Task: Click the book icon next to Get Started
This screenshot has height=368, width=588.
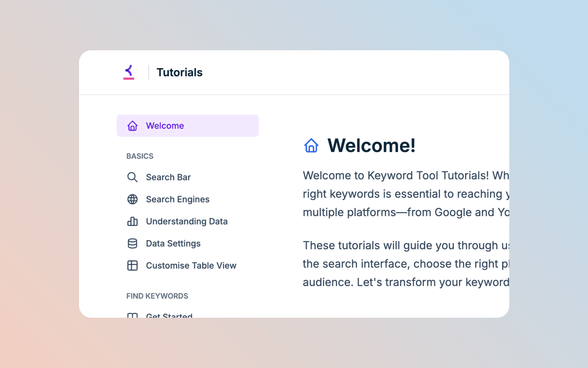Action: click(132, 316)
